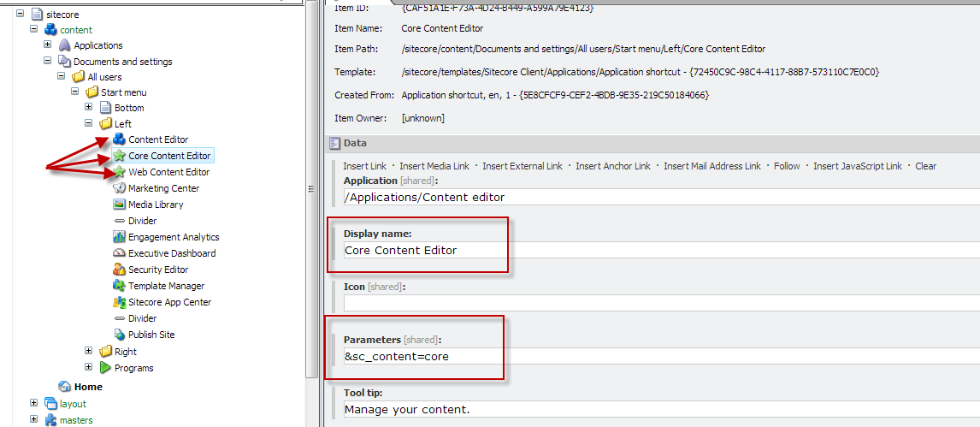Click the Content Editor icon in tree
Screen dimensions: 980x427
(119, 139)
